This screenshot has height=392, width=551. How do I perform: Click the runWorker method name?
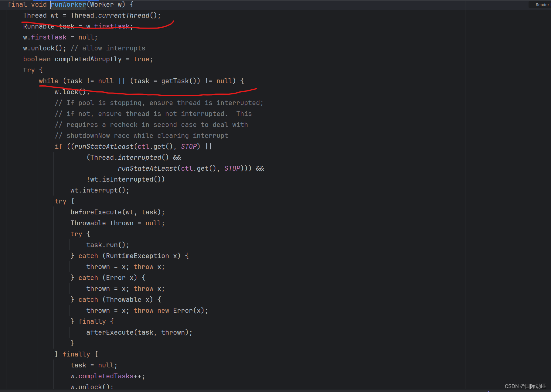click(69, 5)
